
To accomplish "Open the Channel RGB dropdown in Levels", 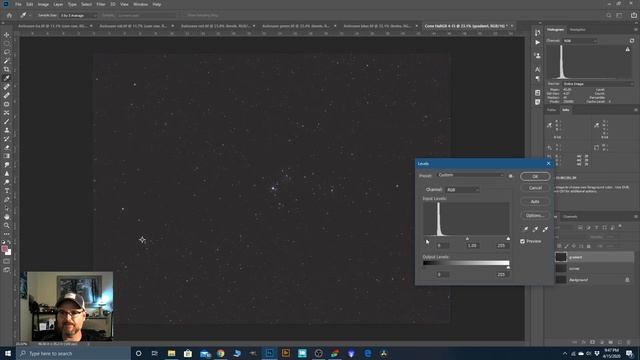I will coord(462,190).
